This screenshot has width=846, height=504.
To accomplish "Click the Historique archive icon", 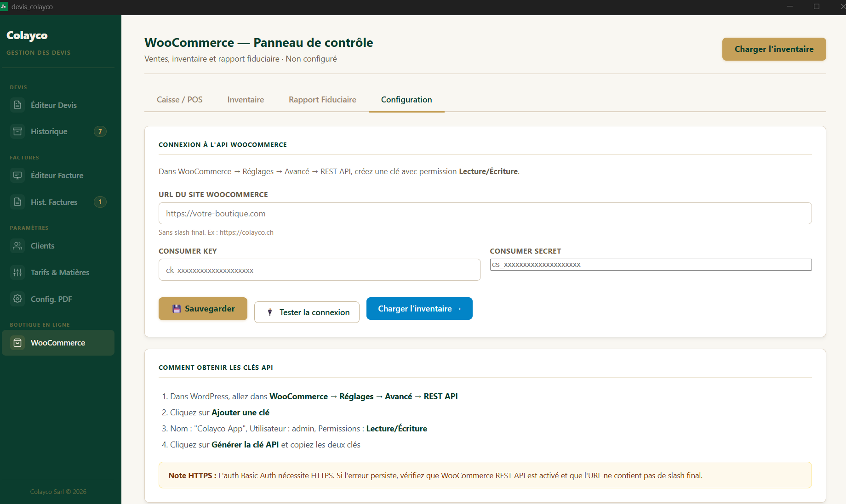I will (x=17, y=131).
